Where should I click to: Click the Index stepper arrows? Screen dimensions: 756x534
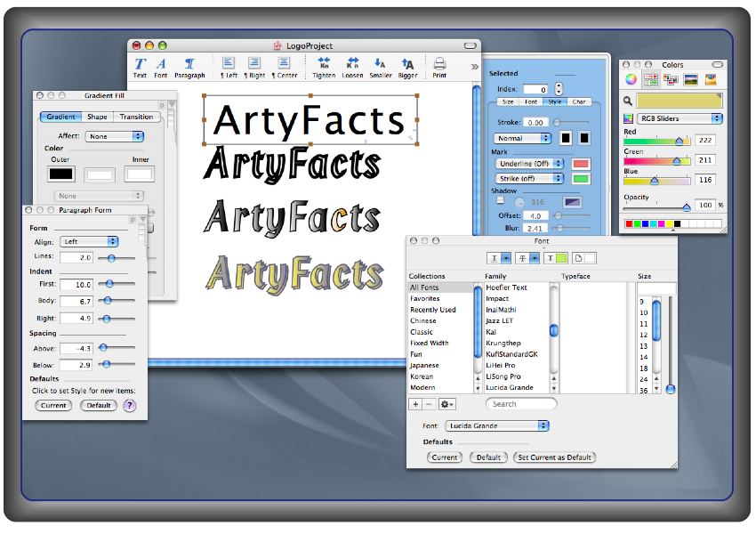tap(559, 89)
